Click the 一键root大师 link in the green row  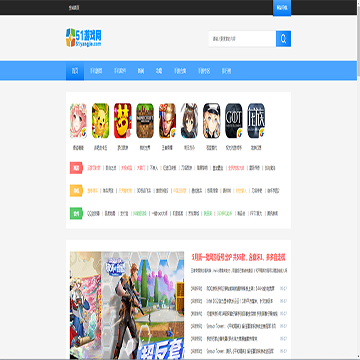click(161, 213)
